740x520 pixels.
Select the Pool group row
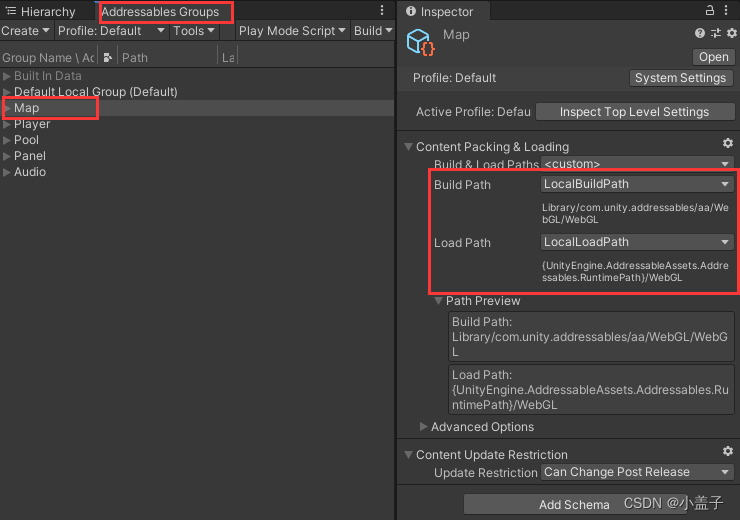pos(197,140)
